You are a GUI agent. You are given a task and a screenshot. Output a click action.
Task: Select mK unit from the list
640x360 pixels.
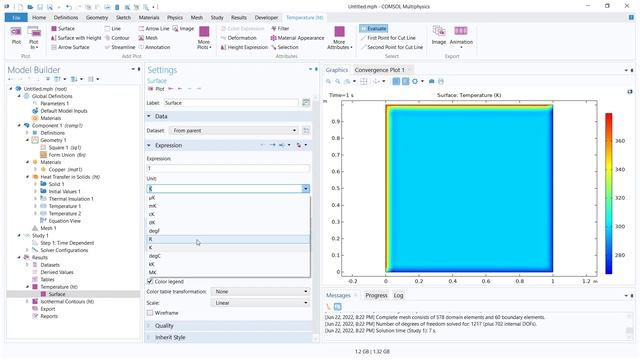(229, 206)
